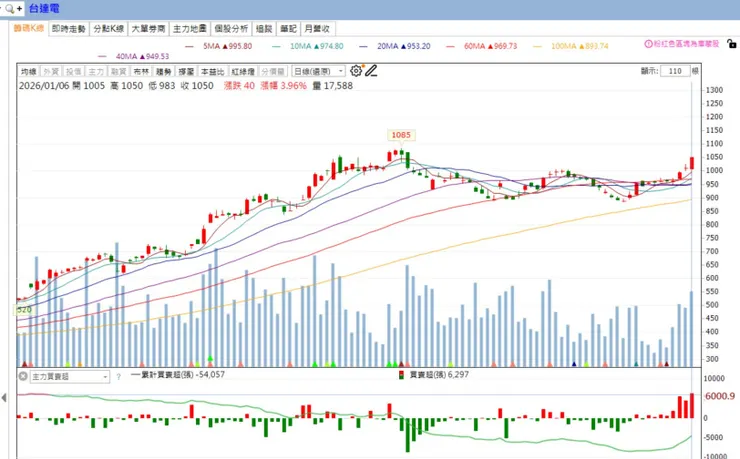Open the chart settings gear icon
The height and width of the screenshot is (459, 740).
tap(356, 71)
